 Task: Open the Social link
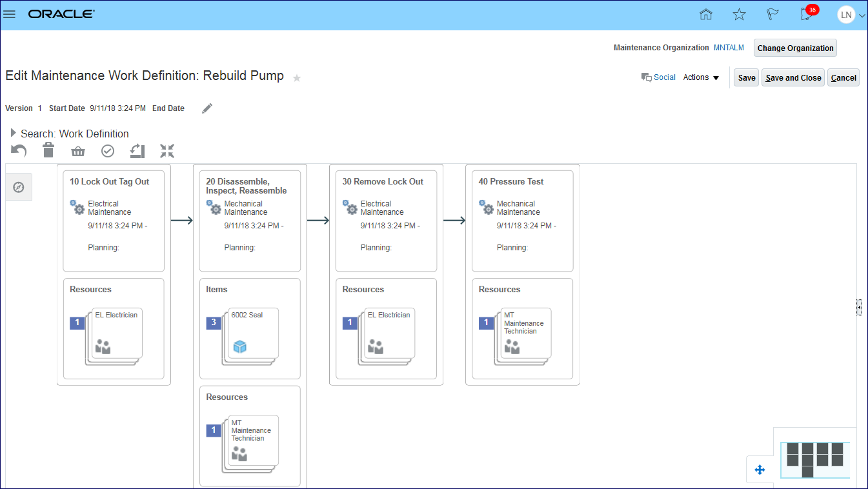coord(658,77)
